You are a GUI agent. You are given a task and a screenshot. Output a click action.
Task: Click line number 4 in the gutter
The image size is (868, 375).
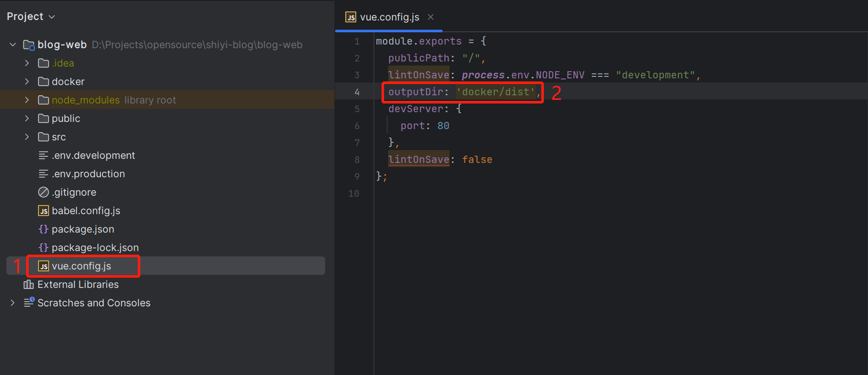pyautogui.click(x=357, y=92)
